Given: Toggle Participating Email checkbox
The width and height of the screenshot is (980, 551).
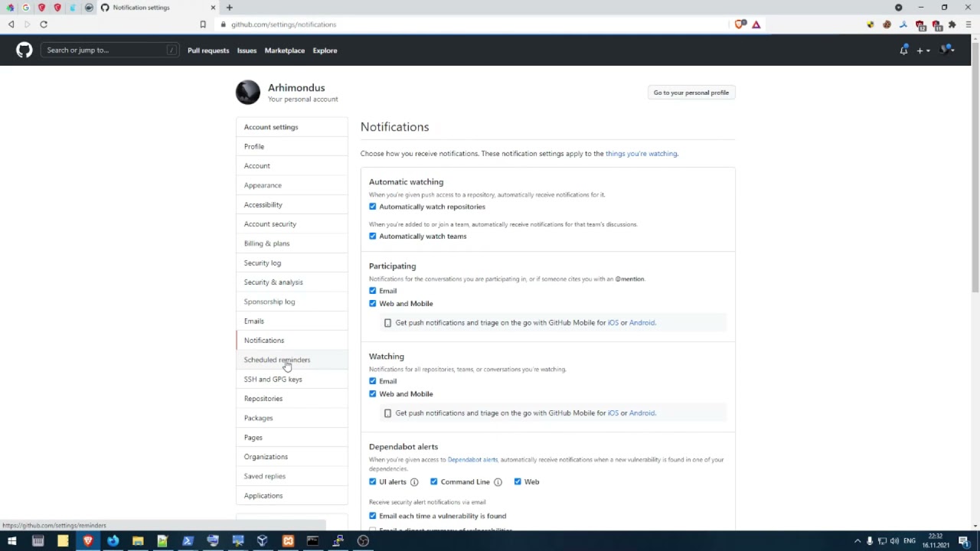Looking at the screenshot, I should point(373,291).
